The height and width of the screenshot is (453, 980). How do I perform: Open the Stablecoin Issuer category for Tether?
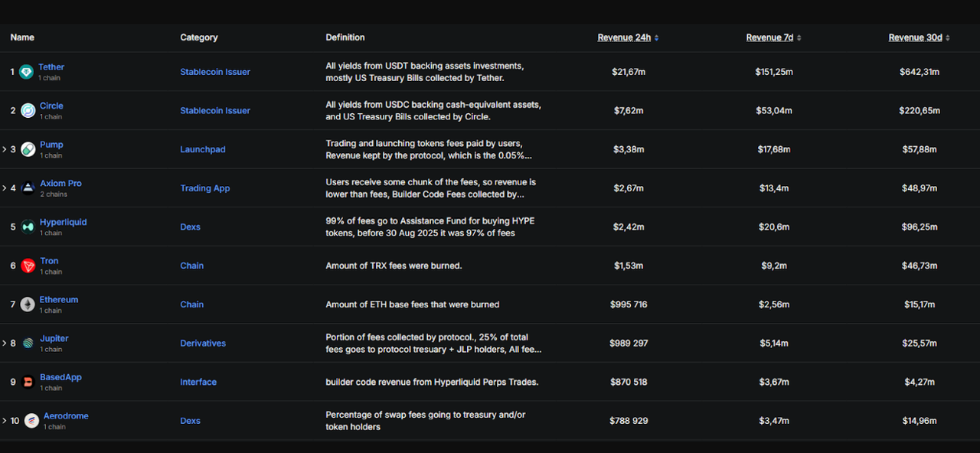[x=215, y=72]
